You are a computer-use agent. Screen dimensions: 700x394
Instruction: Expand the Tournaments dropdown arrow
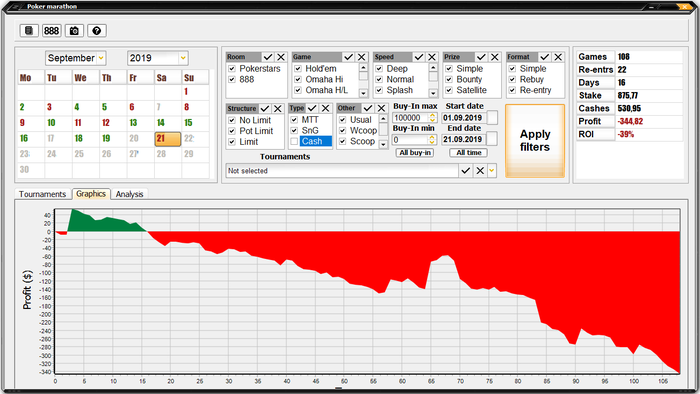pyautogui.click(x=492, y=170)
